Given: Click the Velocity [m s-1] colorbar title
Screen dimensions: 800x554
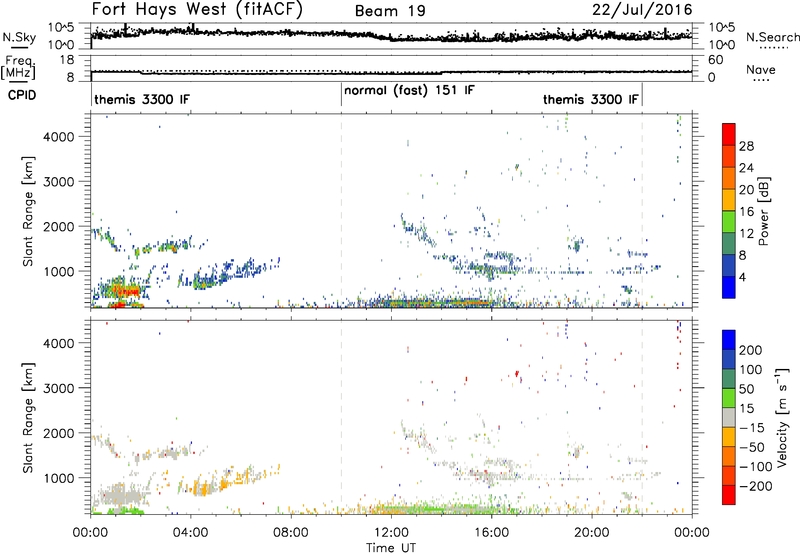Looking at the screenshot, I should point(783,417).
